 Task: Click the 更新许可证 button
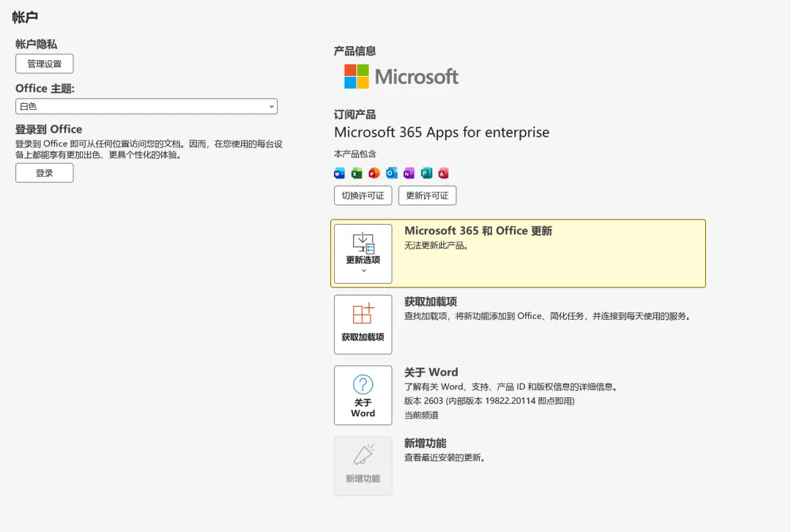(427, 195)
